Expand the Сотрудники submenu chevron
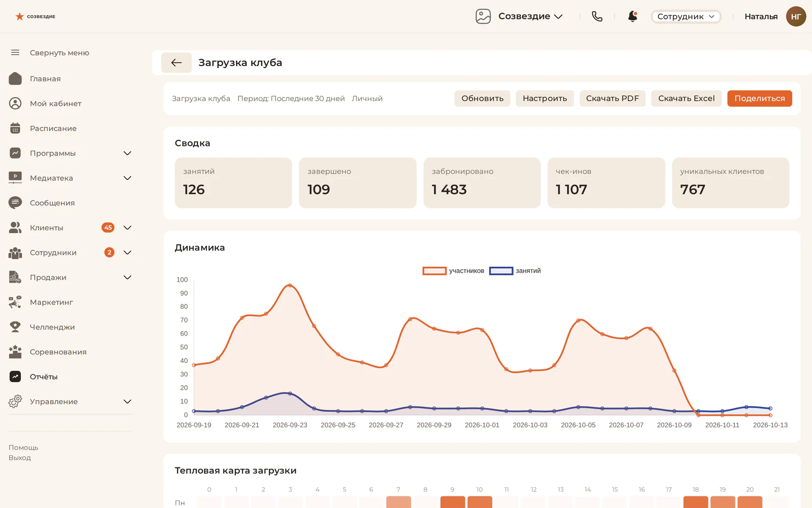The width and height of the screenshot is (812, 508). (127, 252)
